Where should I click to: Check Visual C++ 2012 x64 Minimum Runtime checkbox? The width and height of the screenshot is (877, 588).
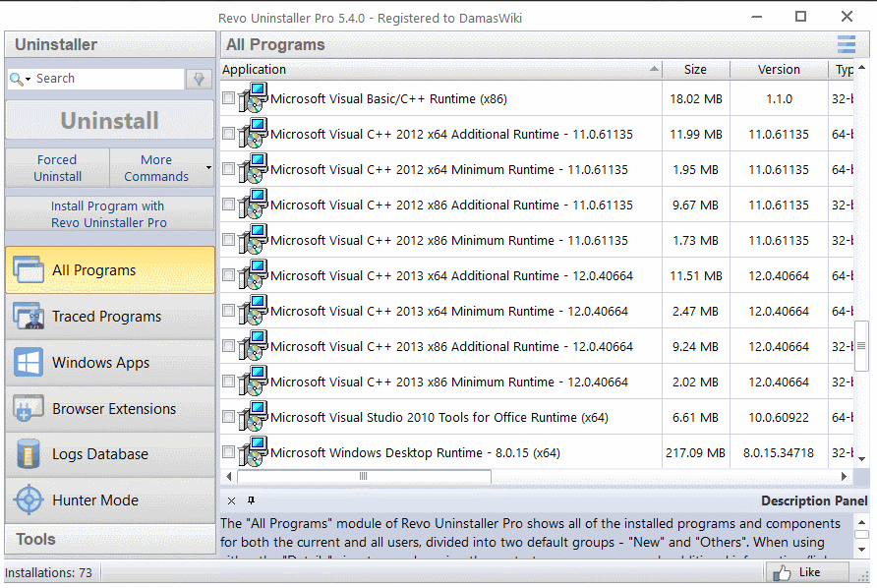(x=228, y=168)
